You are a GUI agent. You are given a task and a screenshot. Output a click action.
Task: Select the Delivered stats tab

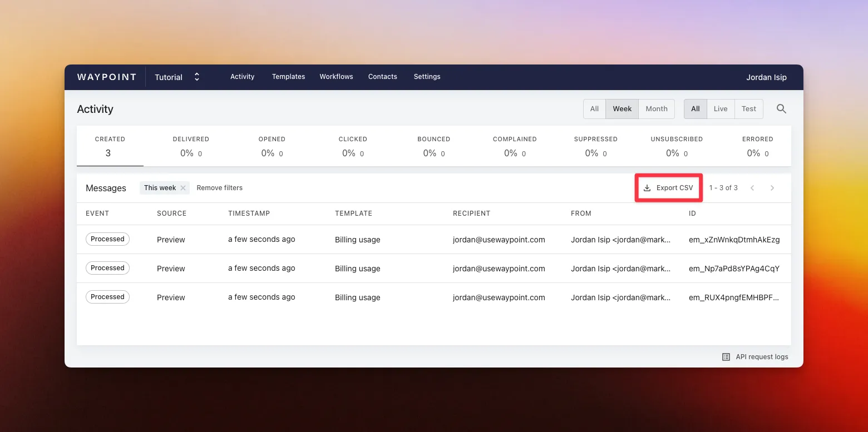point(191,146)
